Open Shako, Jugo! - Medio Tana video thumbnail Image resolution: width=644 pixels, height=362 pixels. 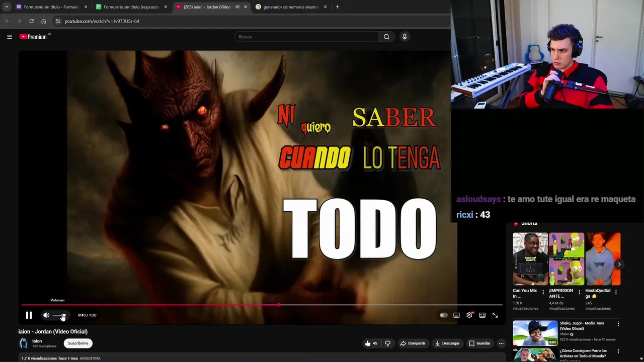[535, 333]
